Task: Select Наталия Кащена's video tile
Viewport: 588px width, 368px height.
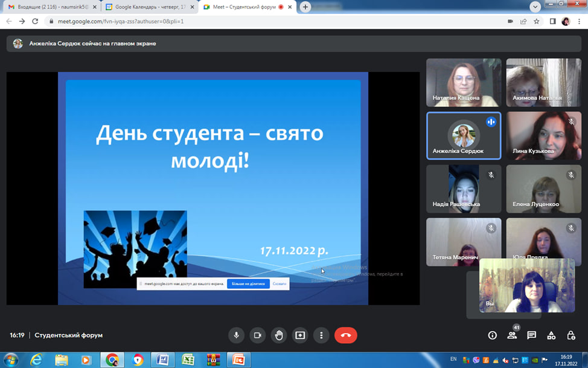Action: 464,82
